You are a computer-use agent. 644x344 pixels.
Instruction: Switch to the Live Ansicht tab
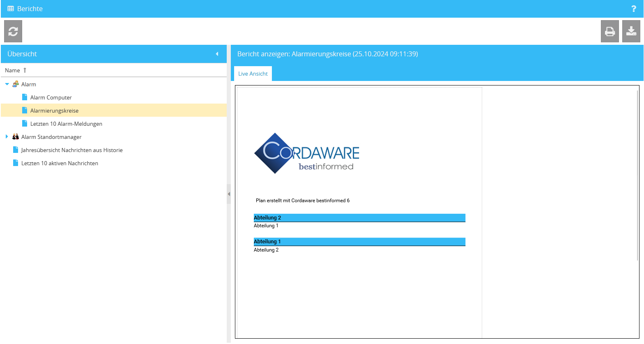click(x=253, y=74)
